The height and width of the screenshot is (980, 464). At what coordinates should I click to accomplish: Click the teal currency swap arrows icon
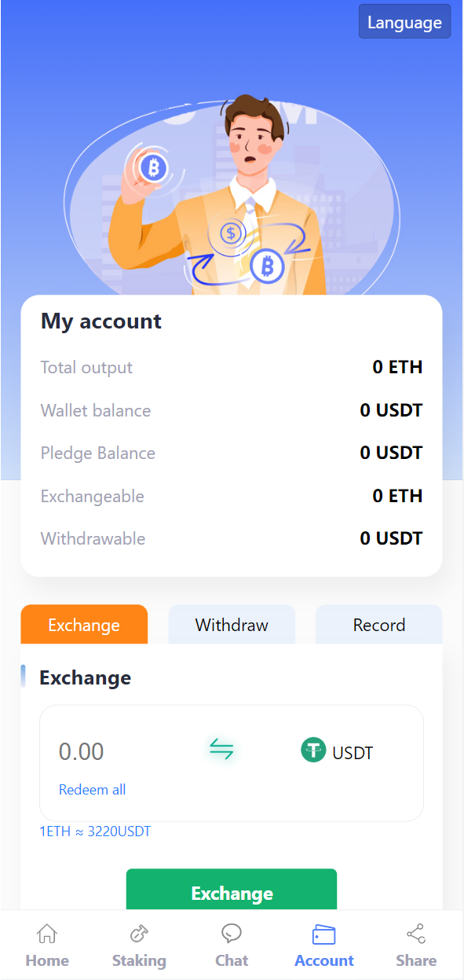(221, 751)
